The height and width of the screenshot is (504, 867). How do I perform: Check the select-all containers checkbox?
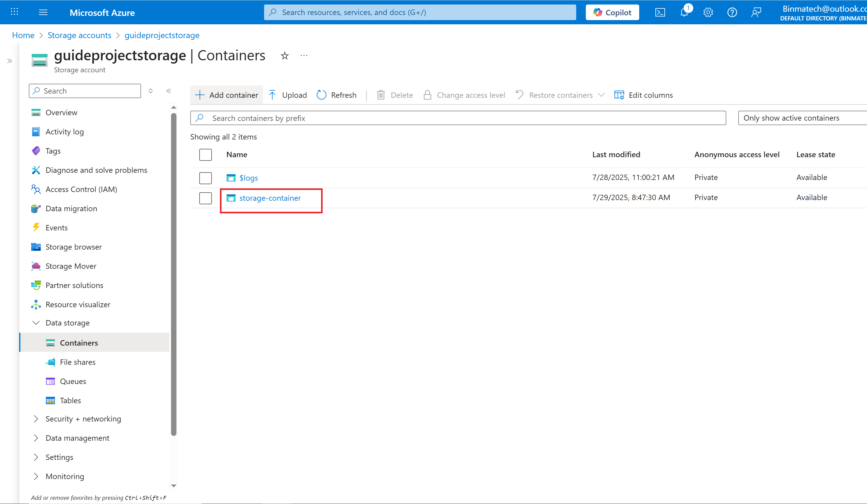205,155
